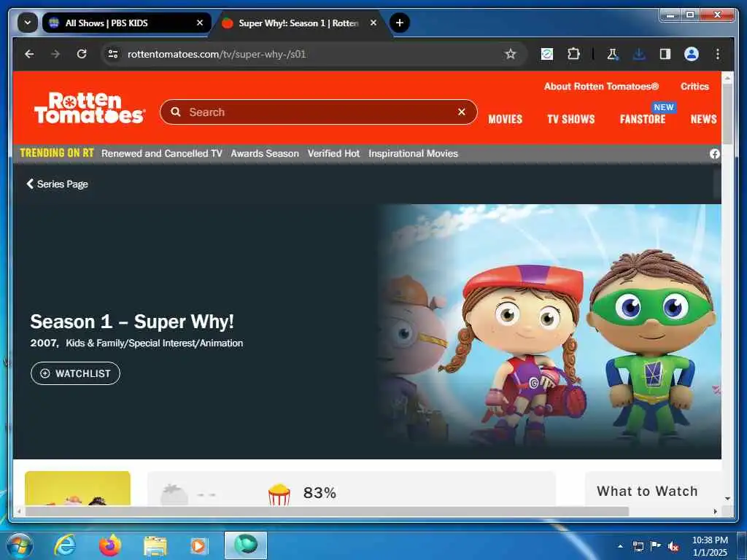Viewport: 747px width, 560px height.
Task: Open About Rotten Tomatoes link
Action: tap(601, 86)
